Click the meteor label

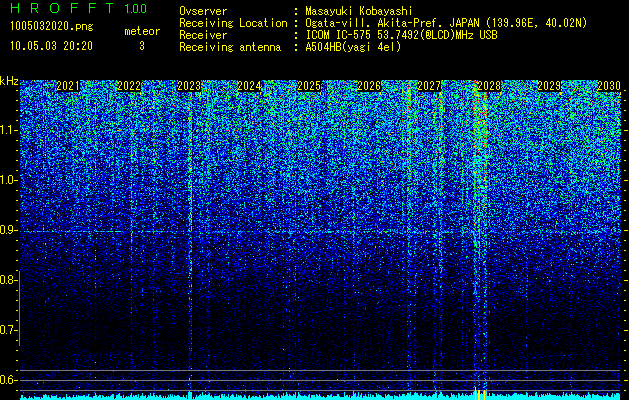point(142,31)
